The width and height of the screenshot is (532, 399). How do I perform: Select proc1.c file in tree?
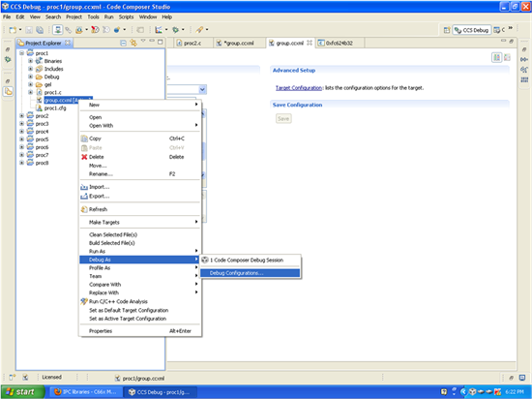click(53, 92)
